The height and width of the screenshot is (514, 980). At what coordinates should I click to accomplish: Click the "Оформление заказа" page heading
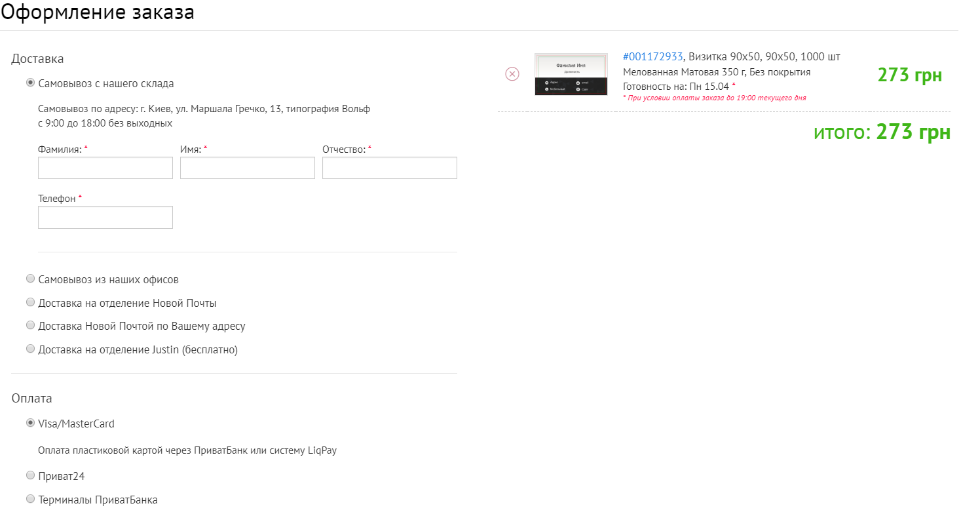[98, 12]
